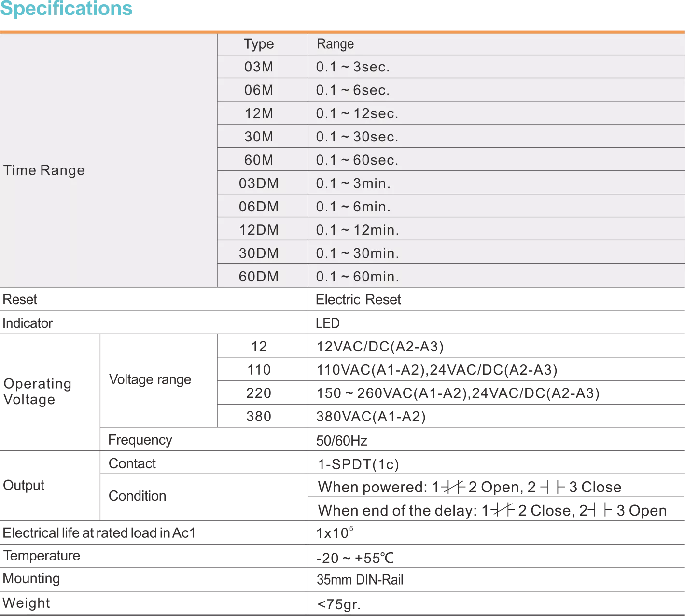Click the Range column header
This screenshot has width=685, height=616.
tap(335, 44)
